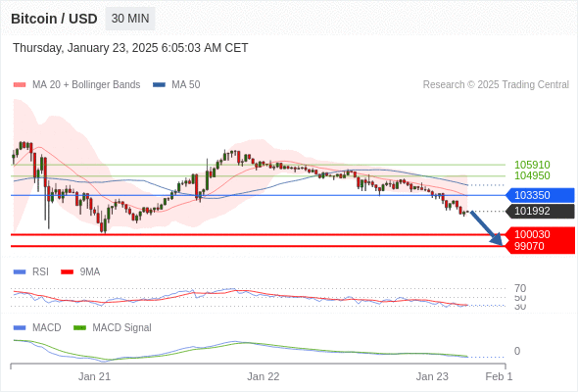
Task: Click the 30 MIN timeframe badge
Action: pyautogui.click(x=130, y=19)
